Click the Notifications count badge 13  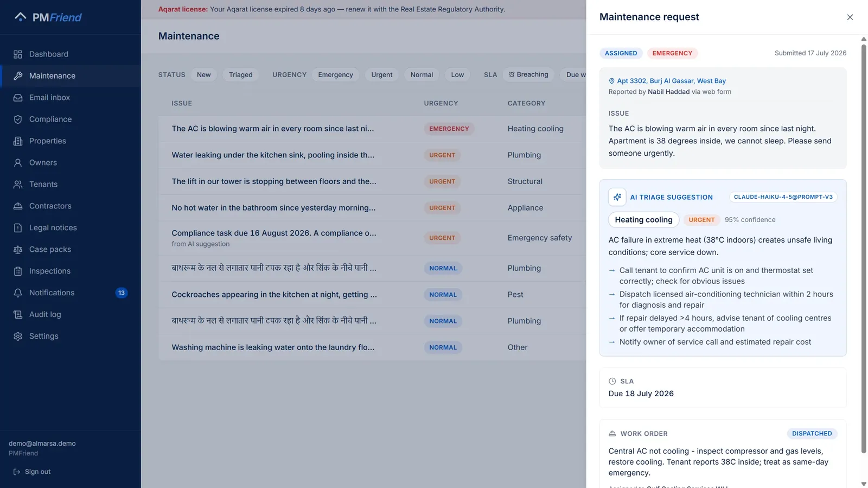(x=122, y=293)
